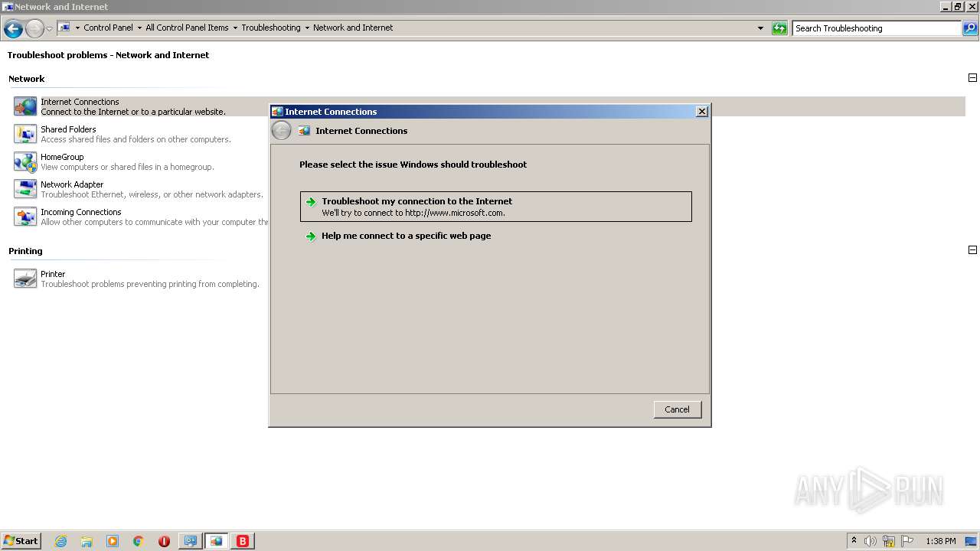Open dropdown arrow after Troubleshooting breadcrumb

click(307, 28)
